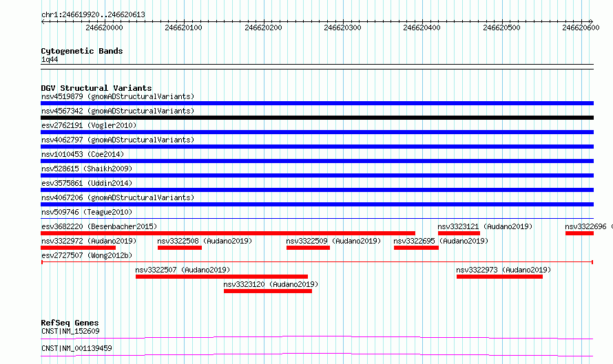Image resolution: width=613 pixels, height=364 pixels.
Task: Click esv2727507 (Wong2012b) label
Action: pyautogui.click(x=87, y=255)
